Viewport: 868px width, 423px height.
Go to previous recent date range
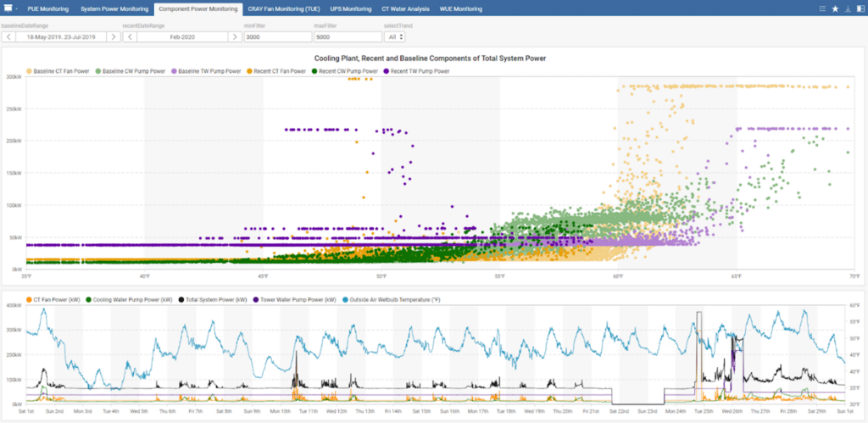click(x=130, y=36)
